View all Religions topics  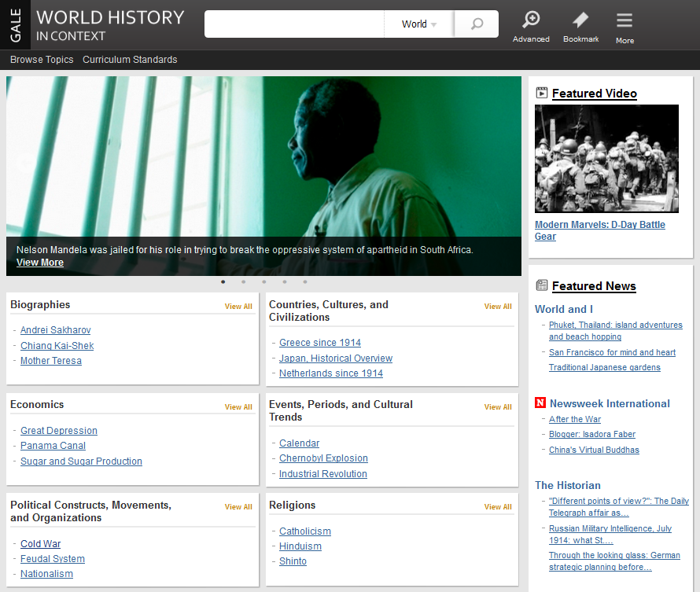click(498, 507)
